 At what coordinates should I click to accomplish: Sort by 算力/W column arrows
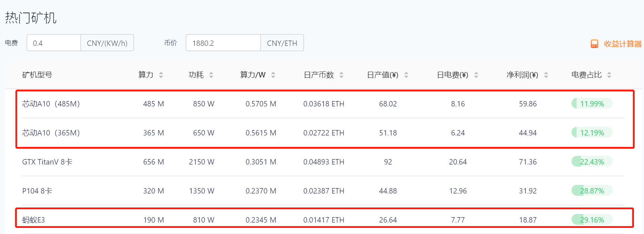coord(273,75)
